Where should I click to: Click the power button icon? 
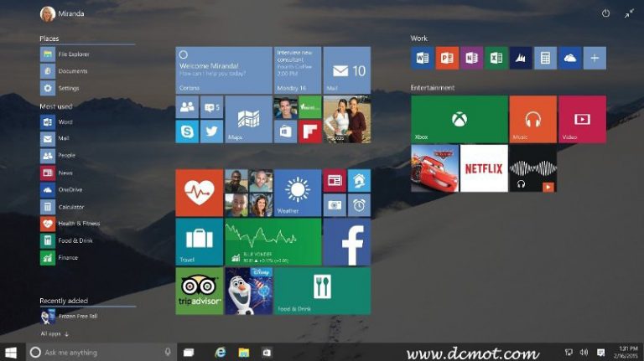tap(605, 13)
